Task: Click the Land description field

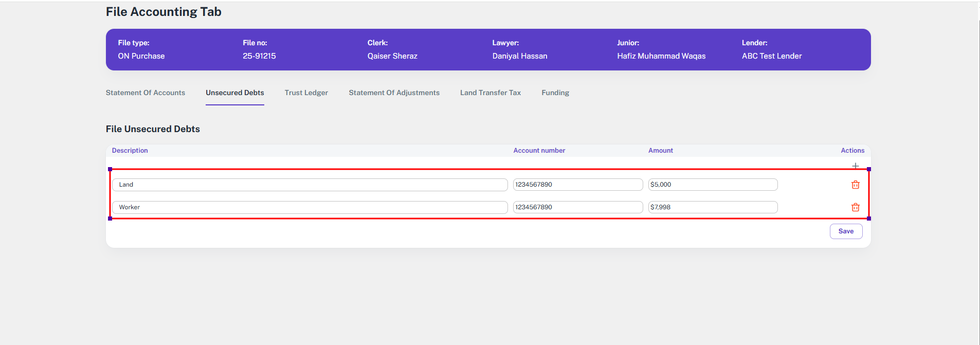Action: [310, 185]
